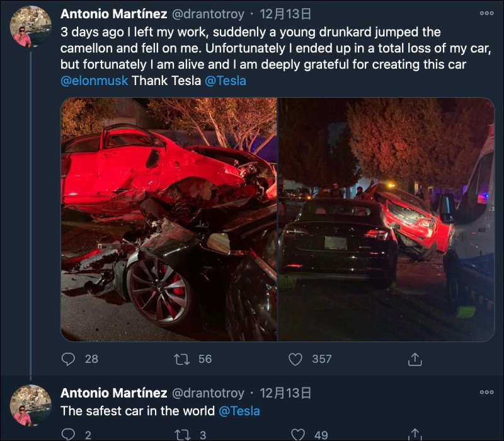Open more options for the first tweet

486,13
